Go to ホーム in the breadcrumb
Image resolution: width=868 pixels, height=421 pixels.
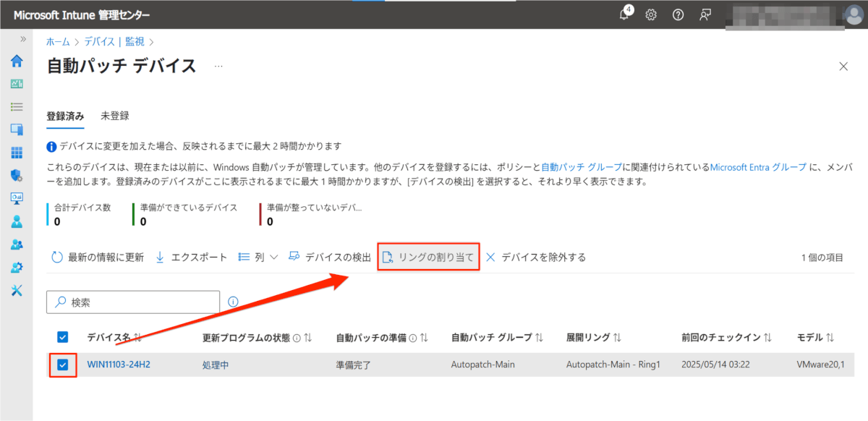tap(58, 43)
